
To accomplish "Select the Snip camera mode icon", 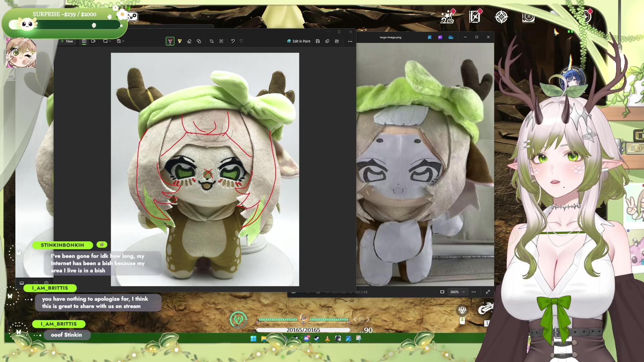I will [84, 41].
